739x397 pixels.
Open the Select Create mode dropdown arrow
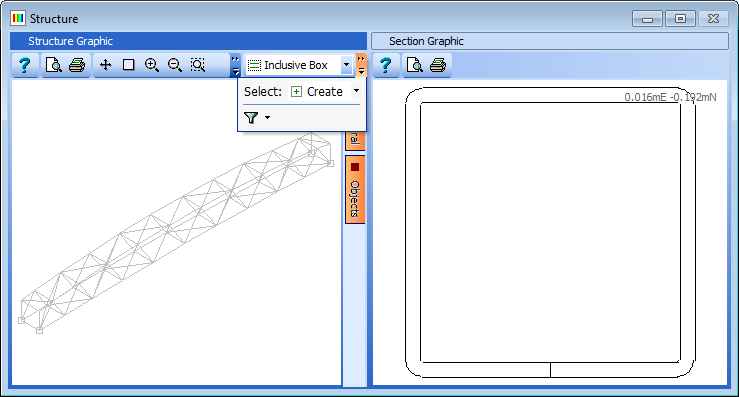pyautogui.click(x=356, y=91)
